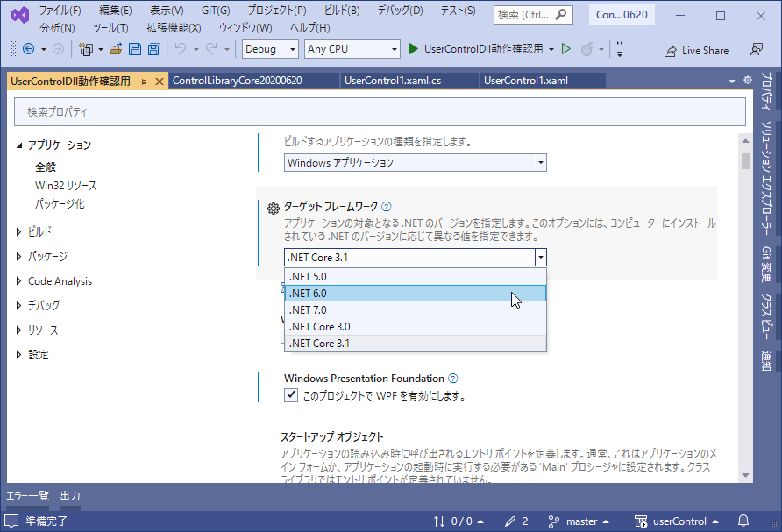Click the navigate forward arrow icon
Viewport: 782px width, 532px height.
click(58, 49)
